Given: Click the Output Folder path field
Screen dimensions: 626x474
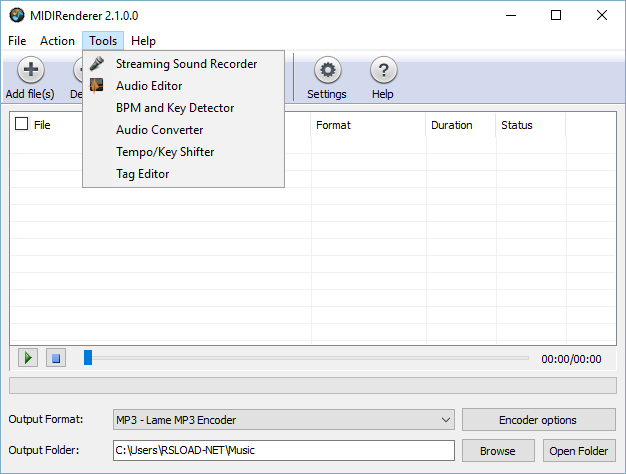Looking at the screenshot, I should (x=283, y=450).
